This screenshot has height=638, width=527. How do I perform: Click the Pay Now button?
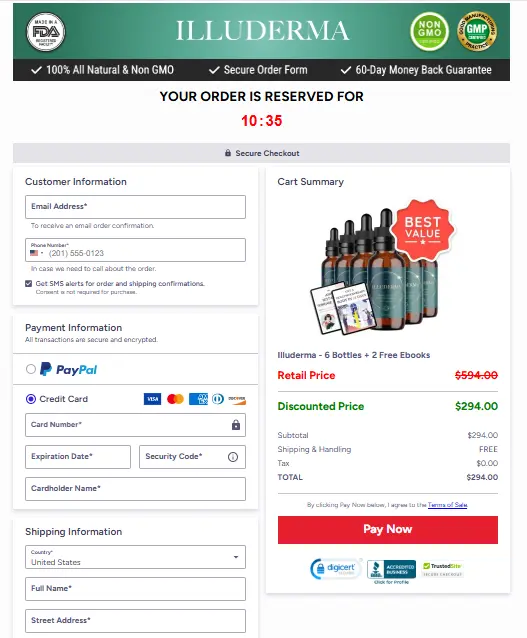pos(388,529)
